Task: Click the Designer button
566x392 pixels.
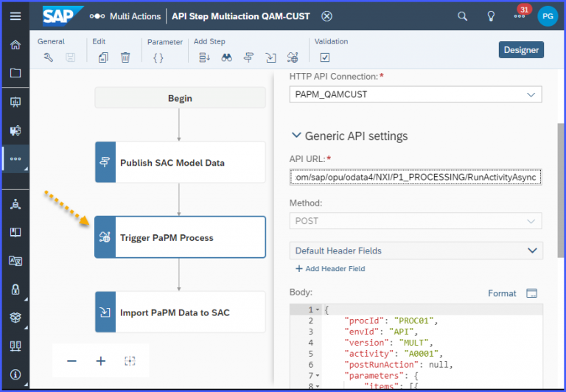Action: (521, 50)
